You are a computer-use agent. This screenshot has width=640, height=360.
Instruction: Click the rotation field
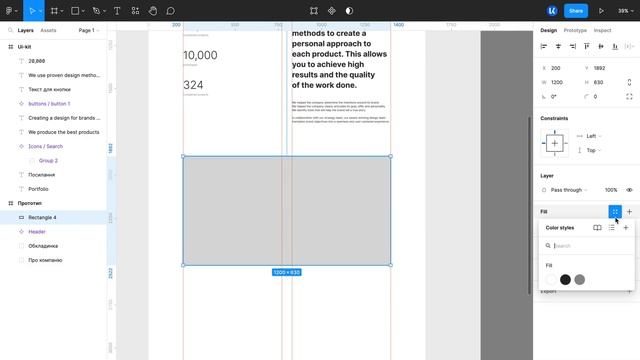pos(559,97)
